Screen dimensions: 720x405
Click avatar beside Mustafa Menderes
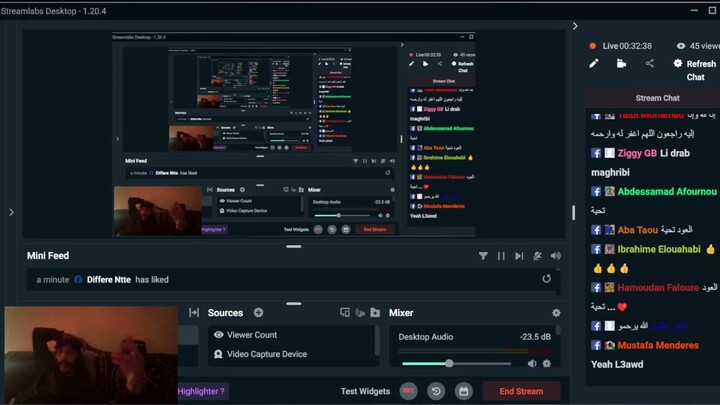coord(609,345)
